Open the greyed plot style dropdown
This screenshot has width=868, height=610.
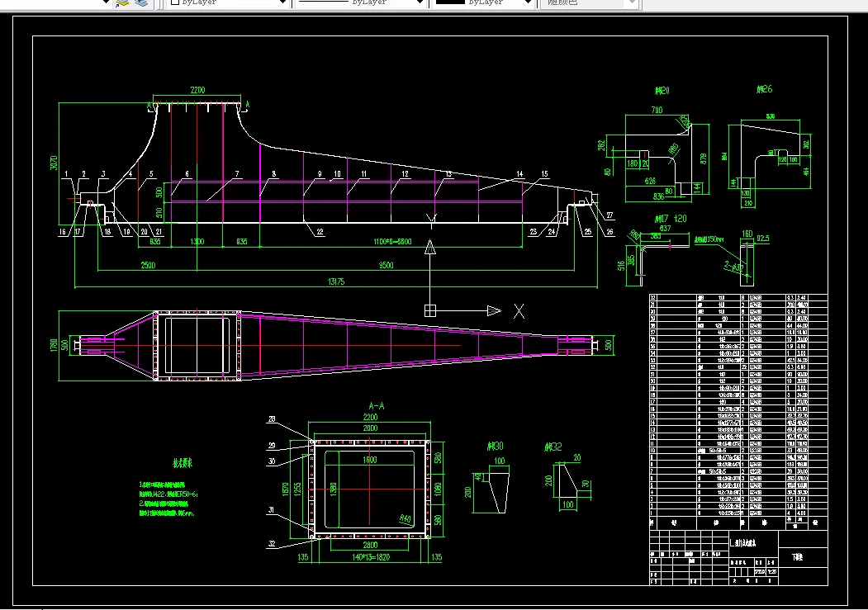(x=632, y=2)
